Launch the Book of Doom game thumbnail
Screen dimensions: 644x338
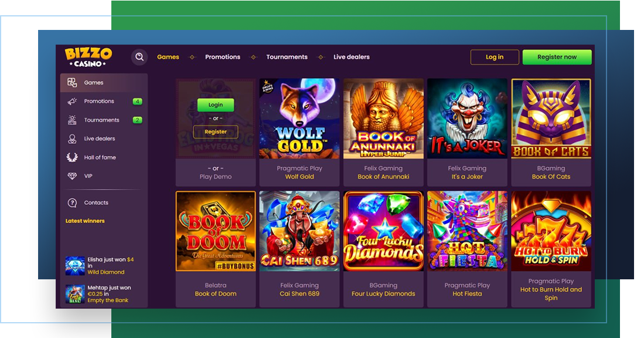216,231
